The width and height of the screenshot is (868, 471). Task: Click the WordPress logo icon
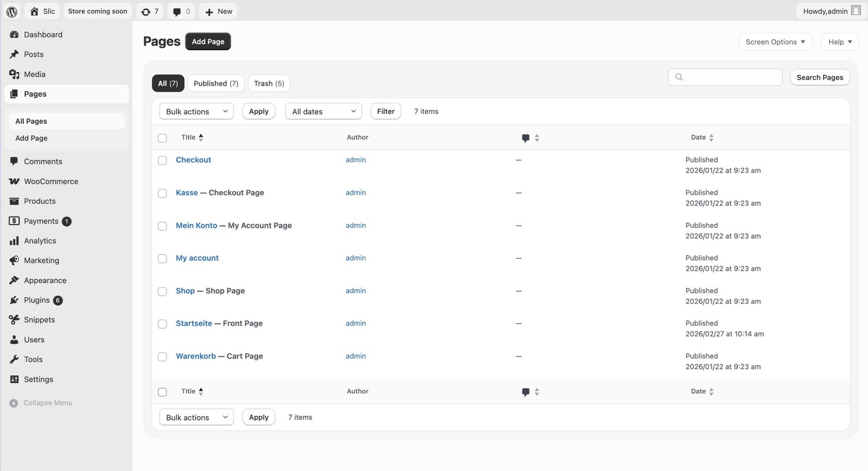tap(12, 11)
